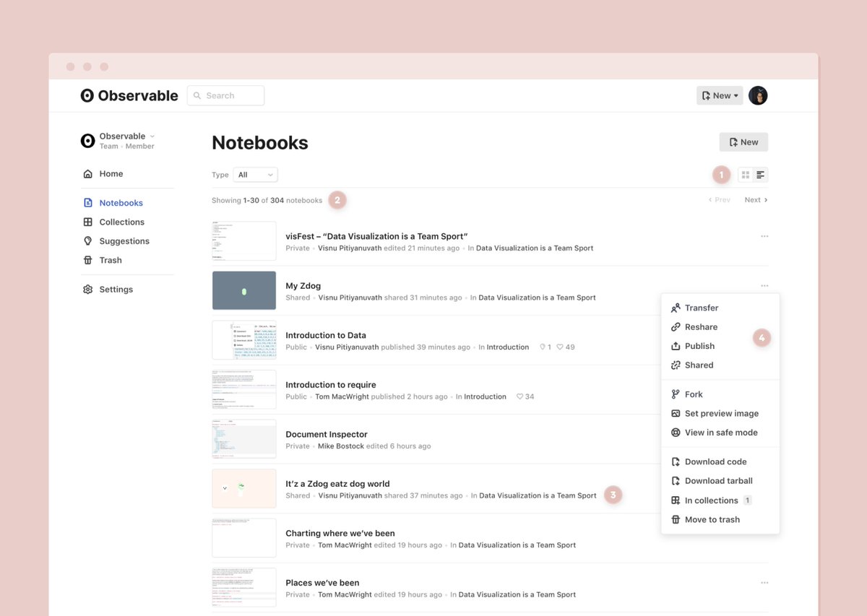The image size is (867, 616).
Task: Click the Transfer icon in the context menu
Action: click(x=676, y=308)
